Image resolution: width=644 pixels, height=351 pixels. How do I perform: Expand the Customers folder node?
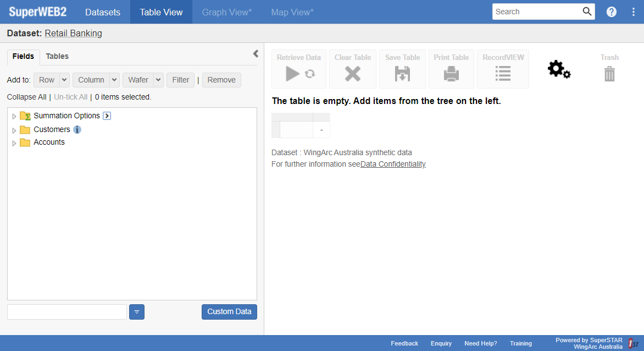tap(14, 130)
